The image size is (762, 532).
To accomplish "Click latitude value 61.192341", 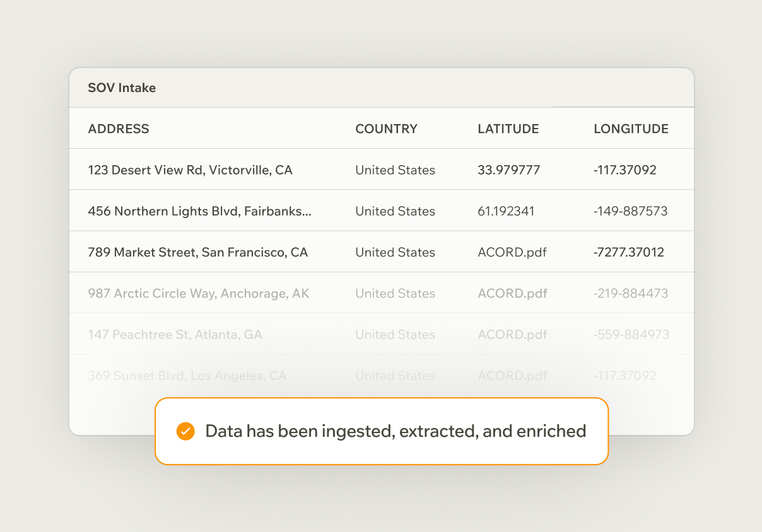I will pos(506,211).
